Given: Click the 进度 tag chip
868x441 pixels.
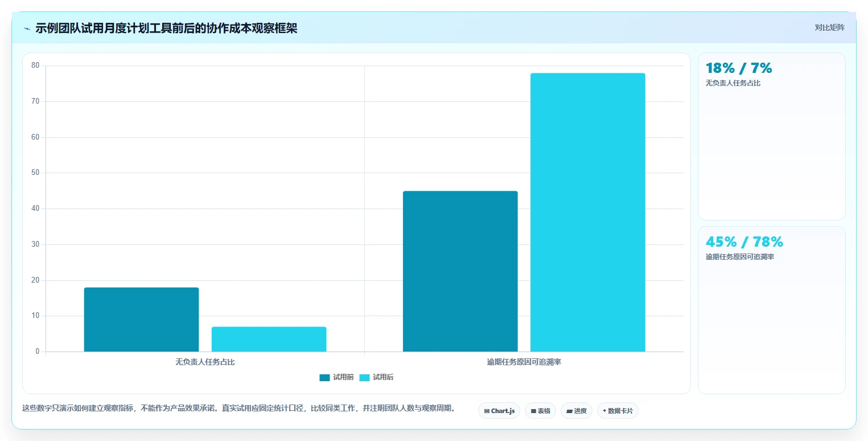Looking at the screenshot, I should point(577,411).
